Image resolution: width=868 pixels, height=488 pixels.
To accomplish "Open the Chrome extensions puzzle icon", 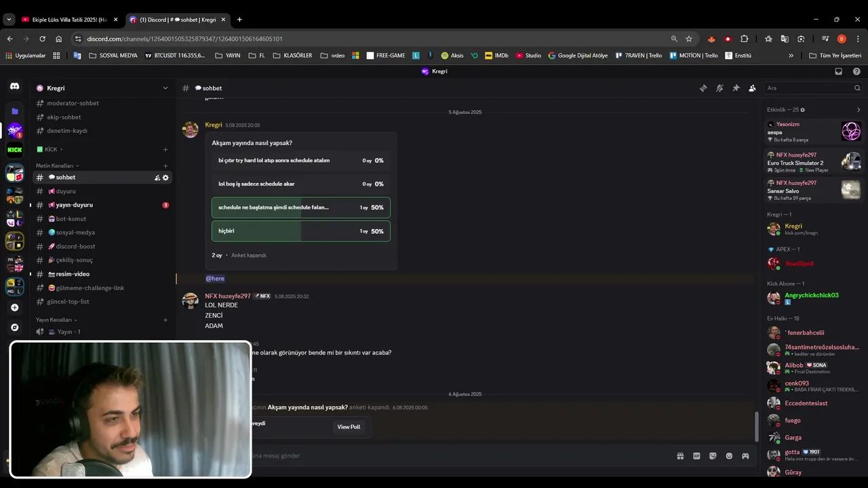I will point(744,39).
